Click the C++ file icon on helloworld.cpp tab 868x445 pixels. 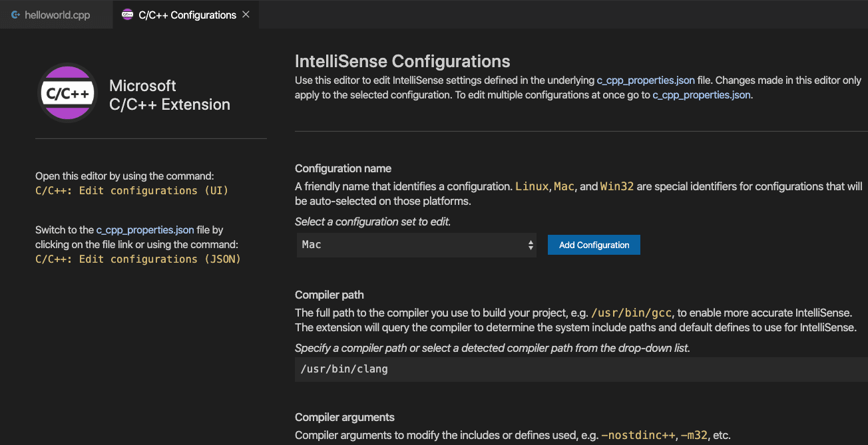pyautogui.click(x=15, y=14)
